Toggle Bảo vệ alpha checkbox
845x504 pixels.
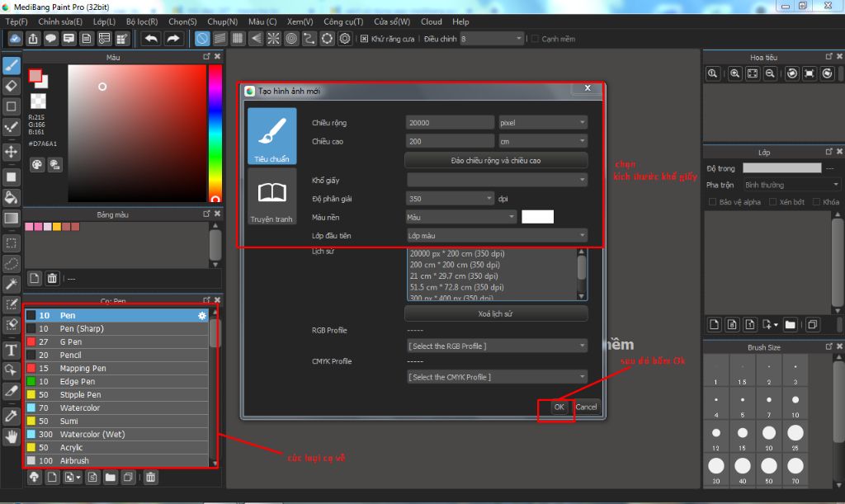pyautogui.click(x=712, y=202)
